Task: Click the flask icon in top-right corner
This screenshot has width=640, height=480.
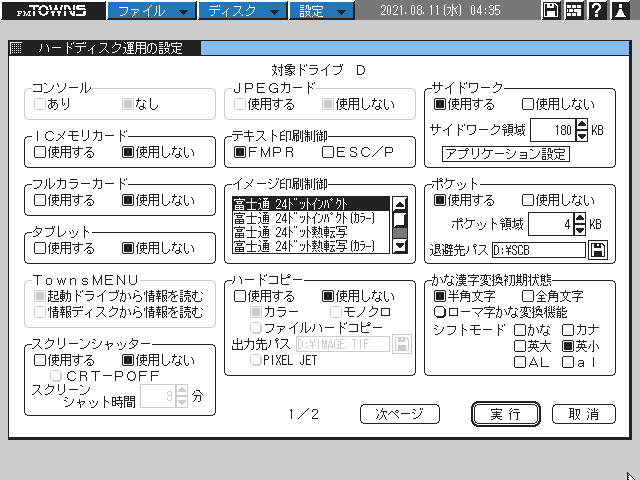Action: coord(620,10)
